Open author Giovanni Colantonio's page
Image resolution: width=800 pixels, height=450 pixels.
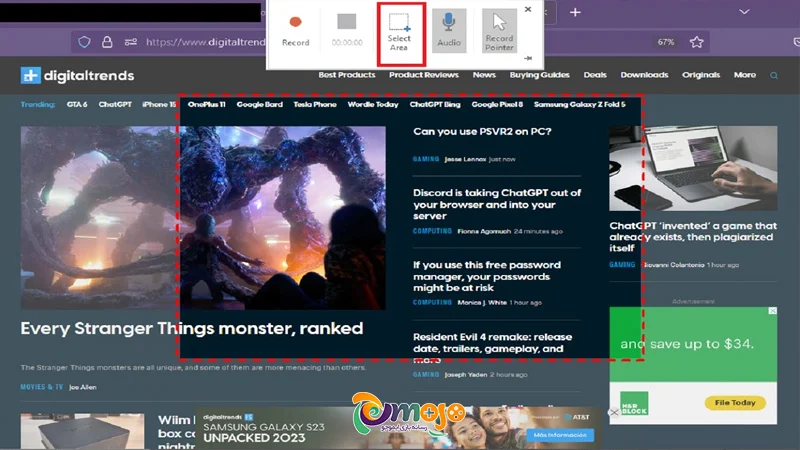pos(672,265)
